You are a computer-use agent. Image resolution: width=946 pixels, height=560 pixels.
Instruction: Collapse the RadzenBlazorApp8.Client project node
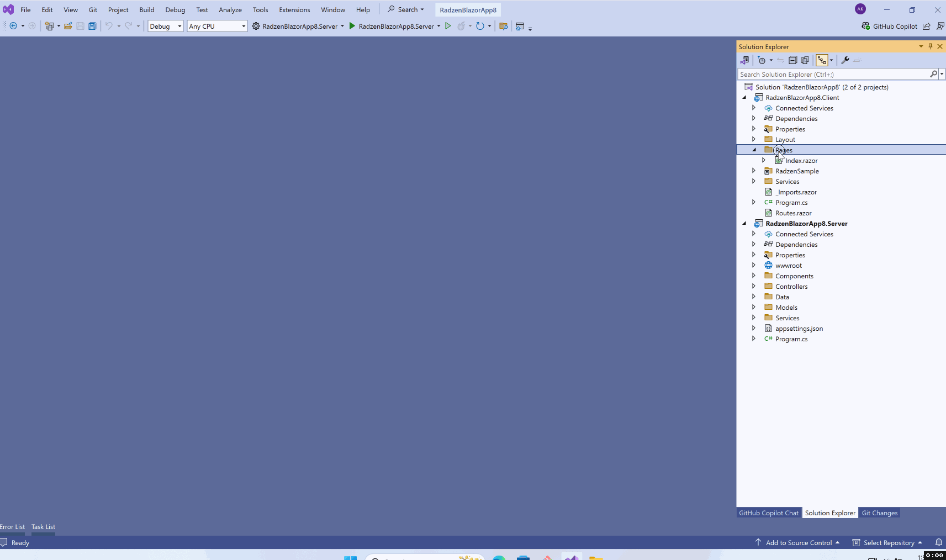(x=744, y=97)
